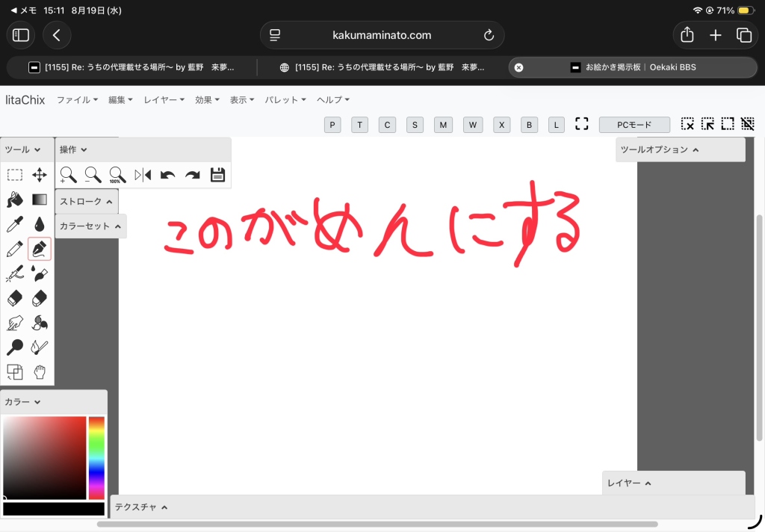This screenshot has width=765, height=532.
Task: Expand the ストローク panel
Action: [x=87, y=202]
